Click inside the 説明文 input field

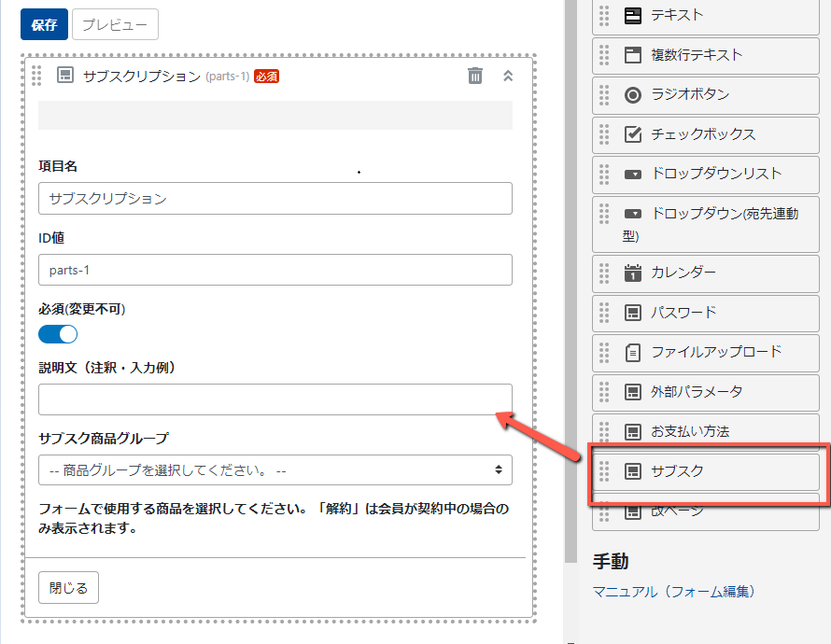275,399
